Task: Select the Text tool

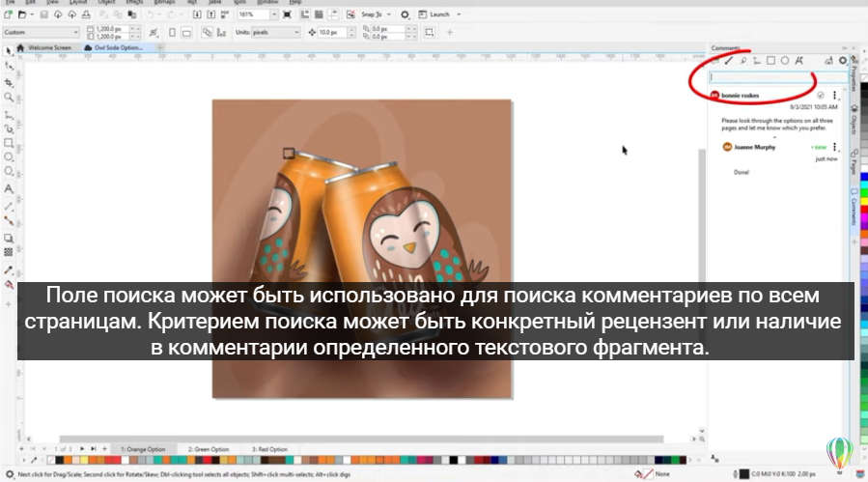Action: click(x=9, y=189)
